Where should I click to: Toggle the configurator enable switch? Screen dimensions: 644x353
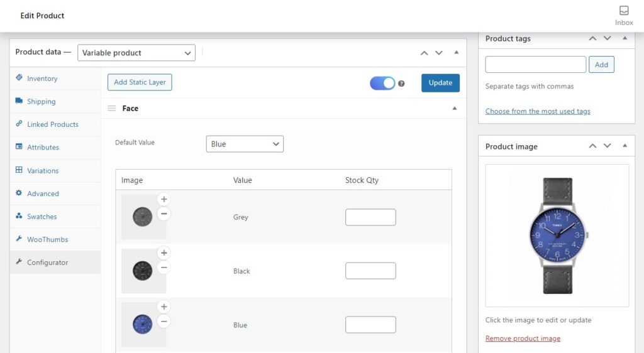click(x=382, y=84)
